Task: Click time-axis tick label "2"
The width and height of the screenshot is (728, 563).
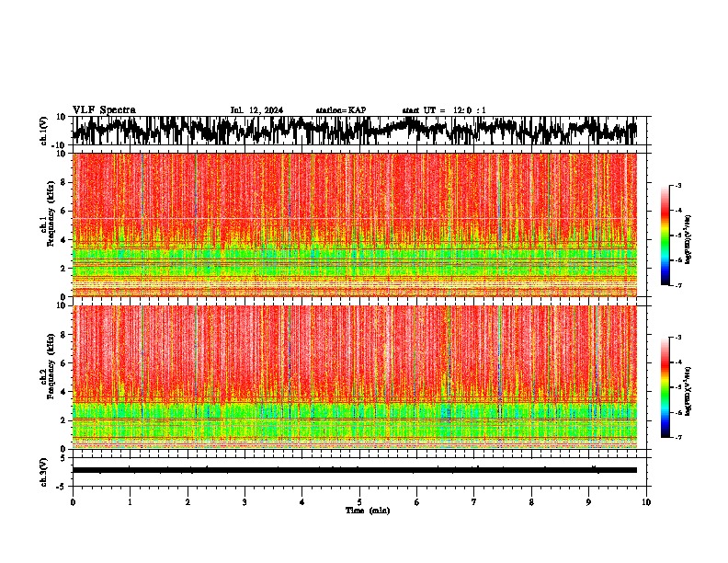Action: tap(188, 502)
